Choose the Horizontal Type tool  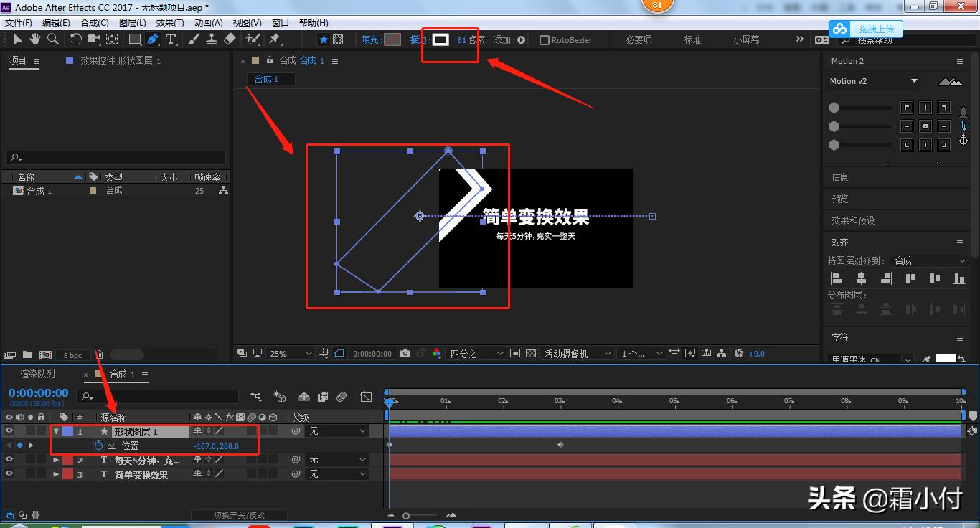click(x=171, y=39)
